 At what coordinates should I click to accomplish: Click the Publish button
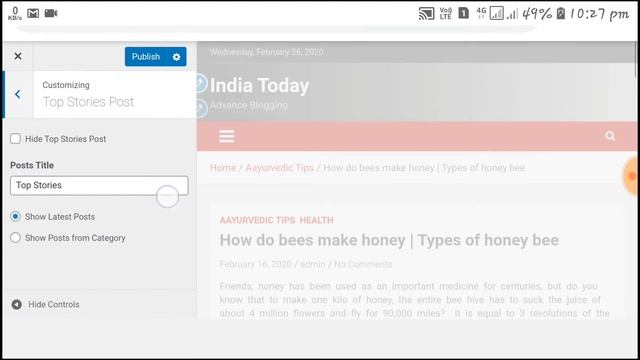pos(146,57)
